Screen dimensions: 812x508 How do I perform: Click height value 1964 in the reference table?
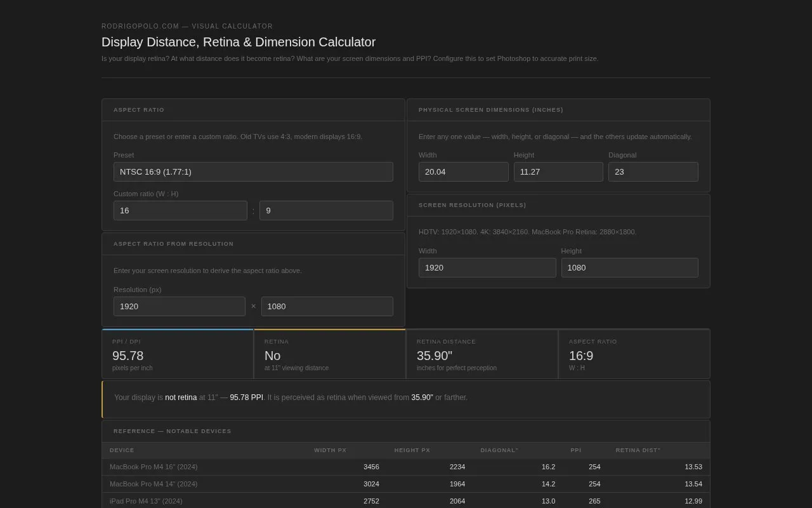[457, 484]
